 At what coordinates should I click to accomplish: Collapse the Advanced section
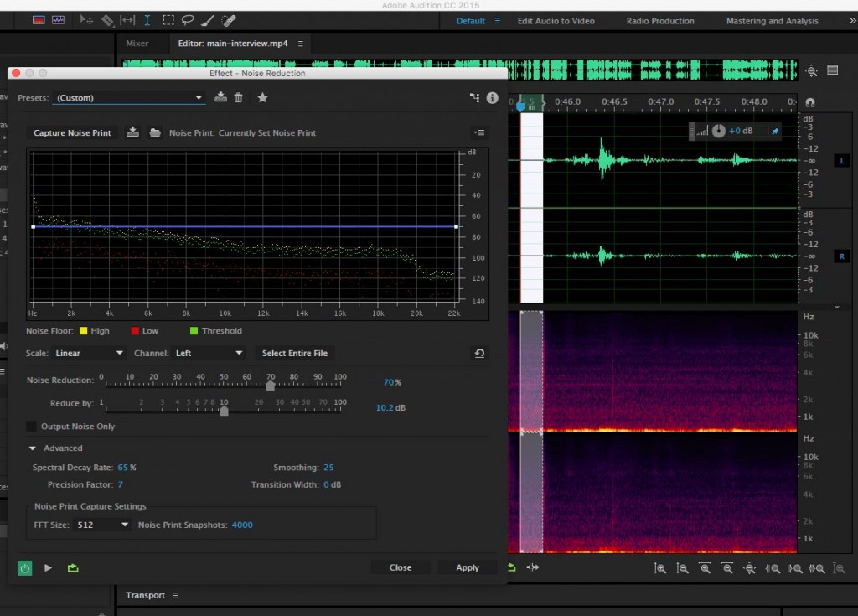tap(33, 448)
